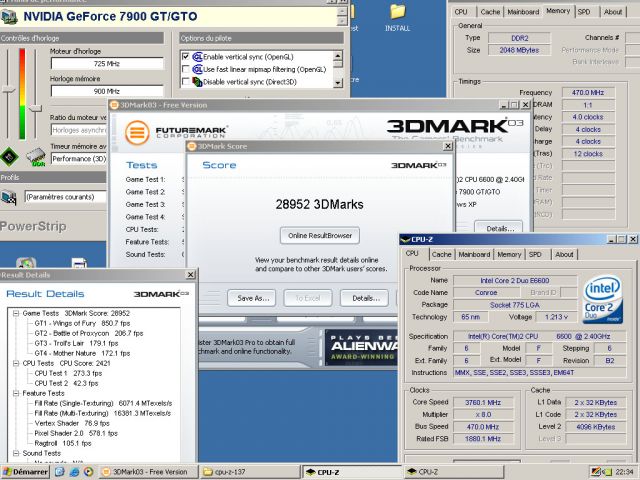Open the cpu-z-137 folder taskbar button
The width and height of the screenshot is (640, 480).
click(250, 472)
